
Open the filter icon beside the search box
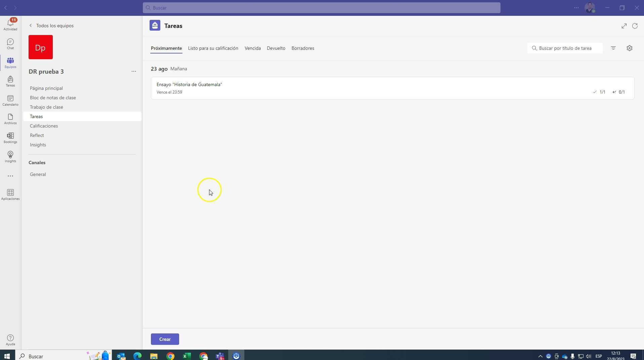pyautogui.click(x=613, y=48)
